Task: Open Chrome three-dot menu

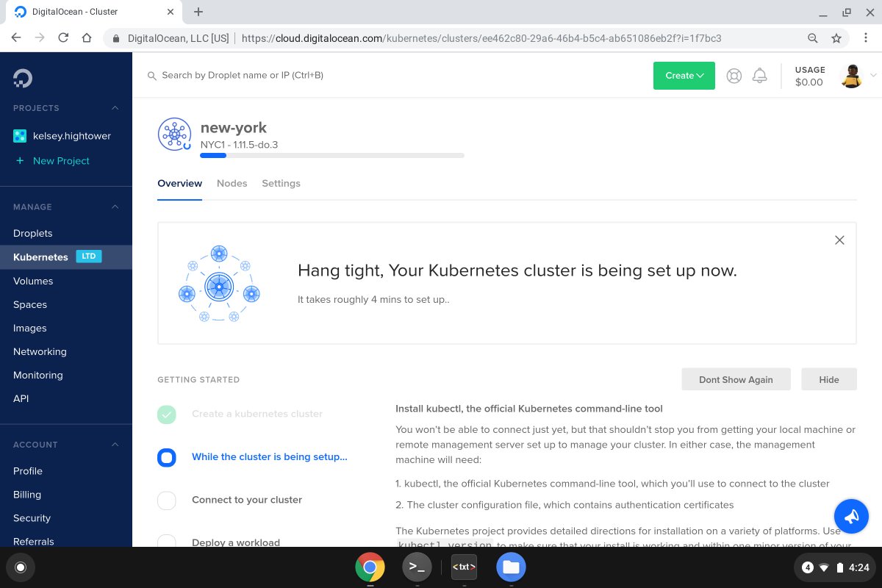Action: pos(866,38)
